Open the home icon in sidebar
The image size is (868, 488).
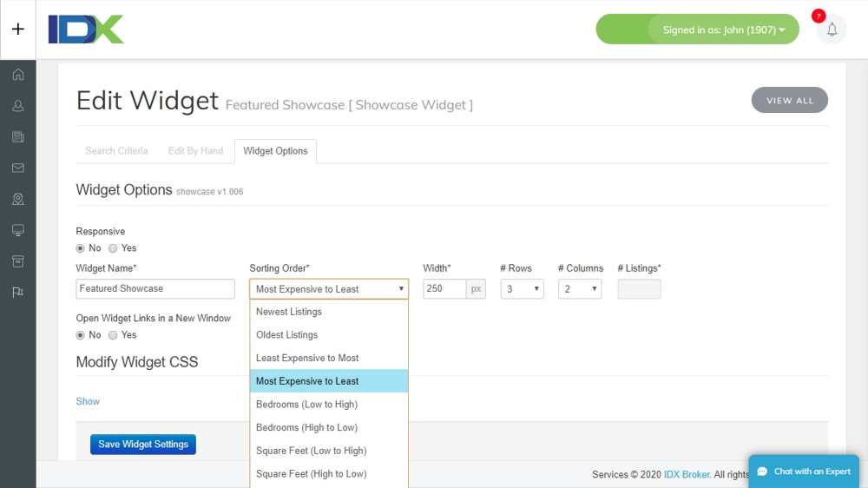18,75
